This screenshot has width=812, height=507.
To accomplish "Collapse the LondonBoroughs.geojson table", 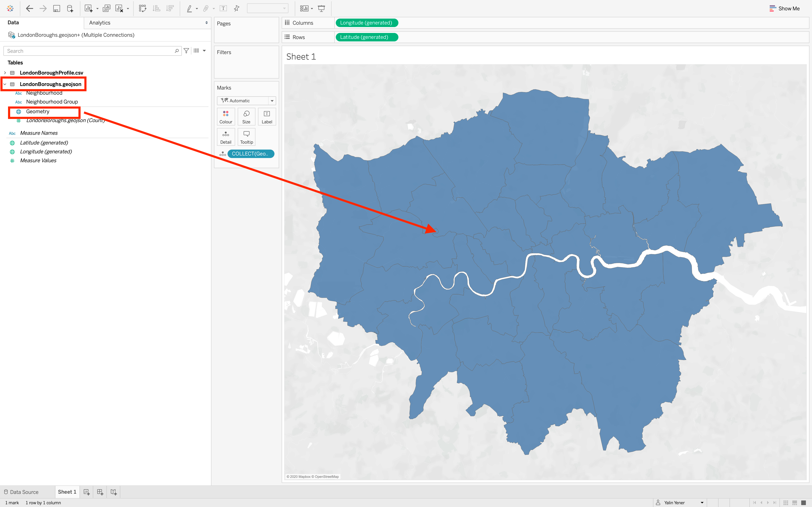I will tap(5, 84).
